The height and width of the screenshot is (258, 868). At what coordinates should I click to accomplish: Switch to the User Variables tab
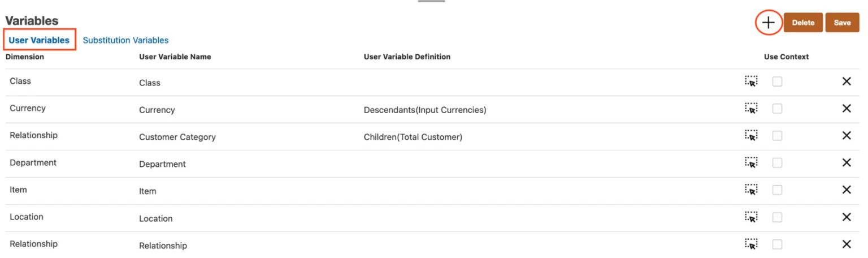click(39, 40)
